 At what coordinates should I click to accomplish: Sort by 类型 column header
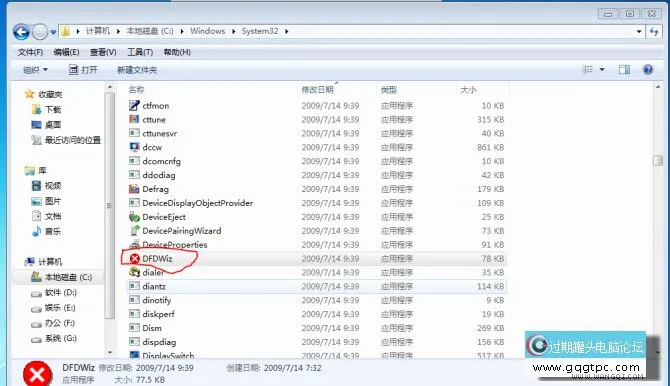point(389,90)
